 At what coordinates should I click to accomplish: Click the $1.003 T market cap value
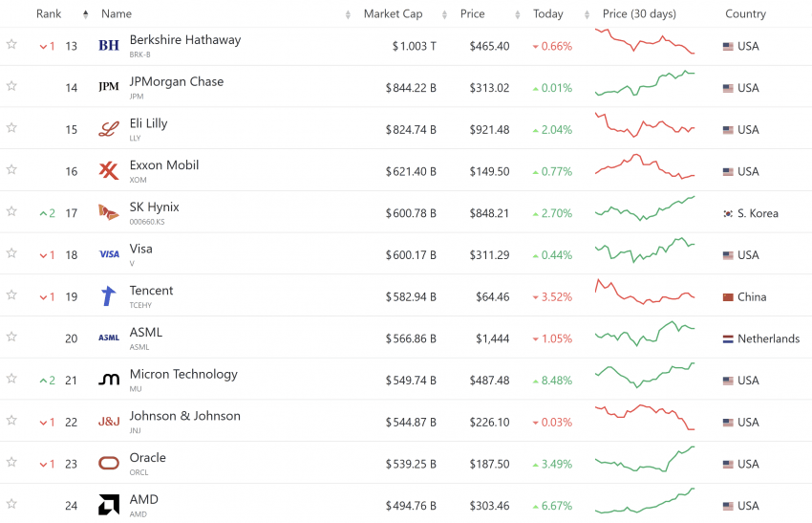click(x=414, y=46)
